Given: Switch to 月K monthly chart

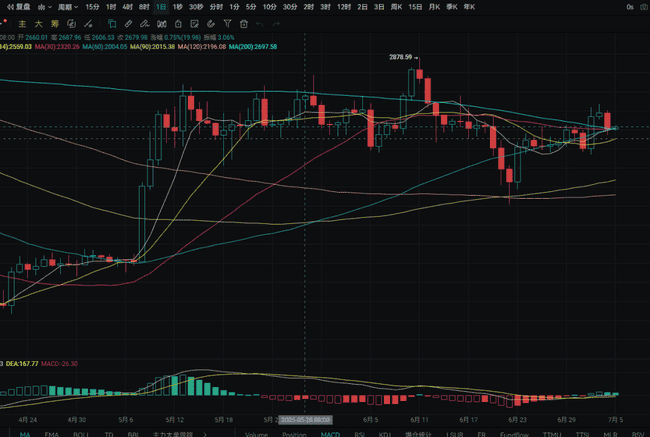Looking at the screenshot, I should [434, 7].
